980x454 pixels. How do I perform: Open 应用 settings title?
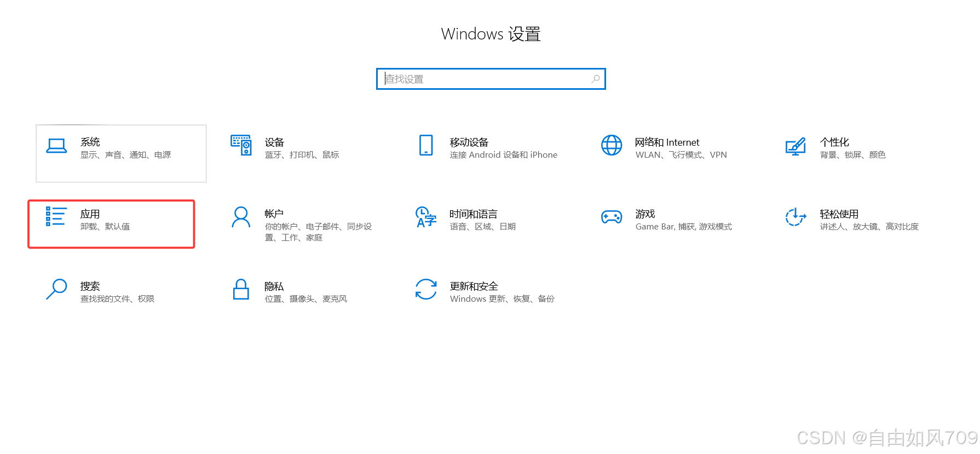tap(90, 214)
